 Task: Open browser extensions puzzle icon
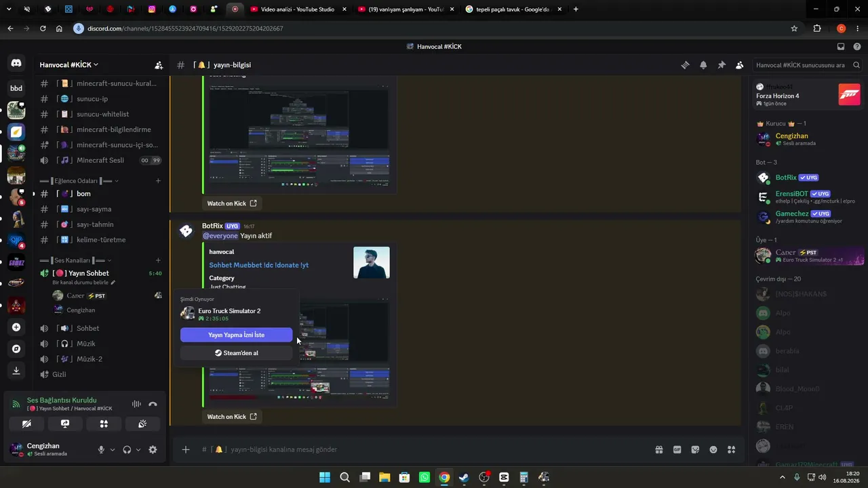pos(817,28)
